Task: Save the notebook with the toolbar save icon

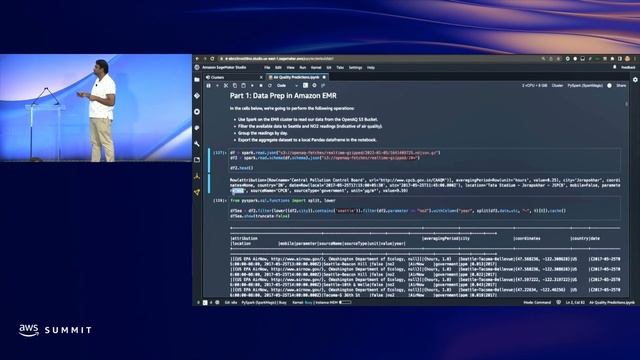Action: coord(209,86)
